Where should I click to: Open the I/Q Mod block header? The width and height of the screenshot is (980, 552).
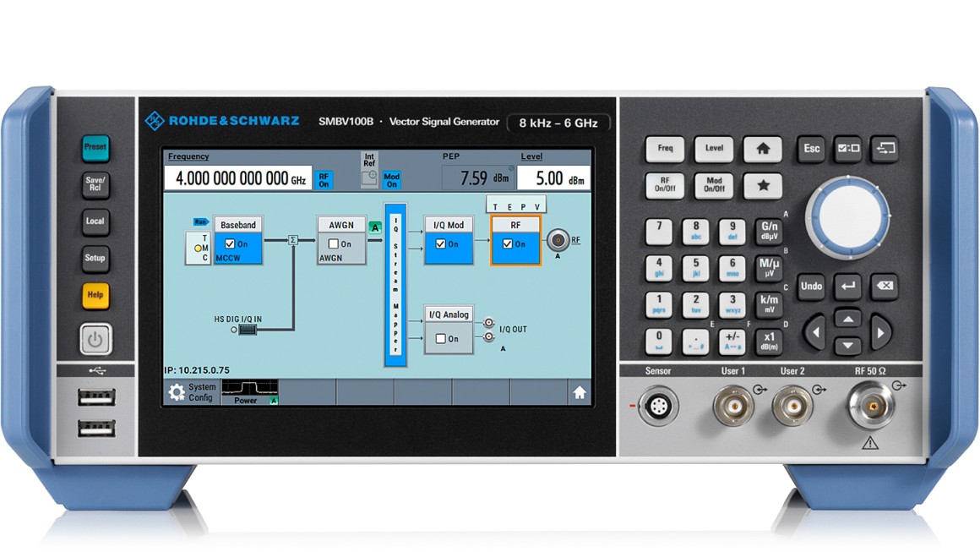point(449,223)
